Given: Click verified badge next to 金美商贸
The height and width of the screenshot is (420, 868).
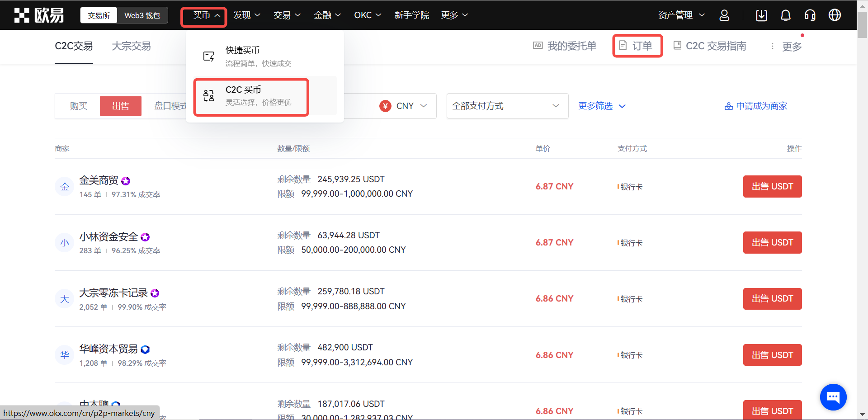Looking at the screenshot, I should [126, 181].
